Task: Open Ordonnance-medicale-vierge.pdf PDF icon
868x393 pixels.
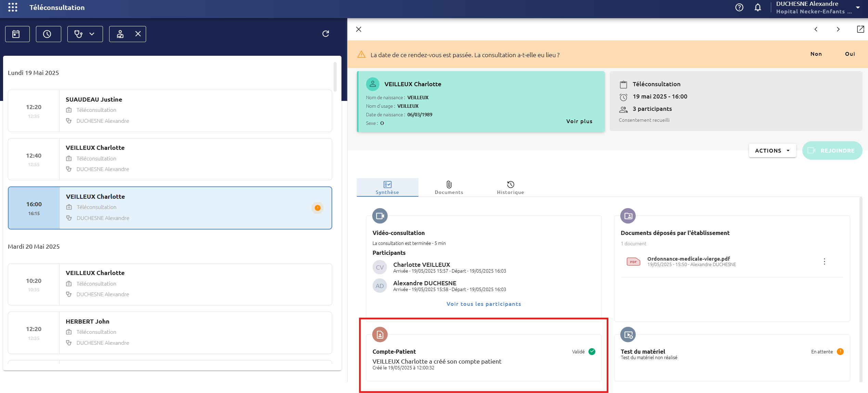Action: (633, 262)
